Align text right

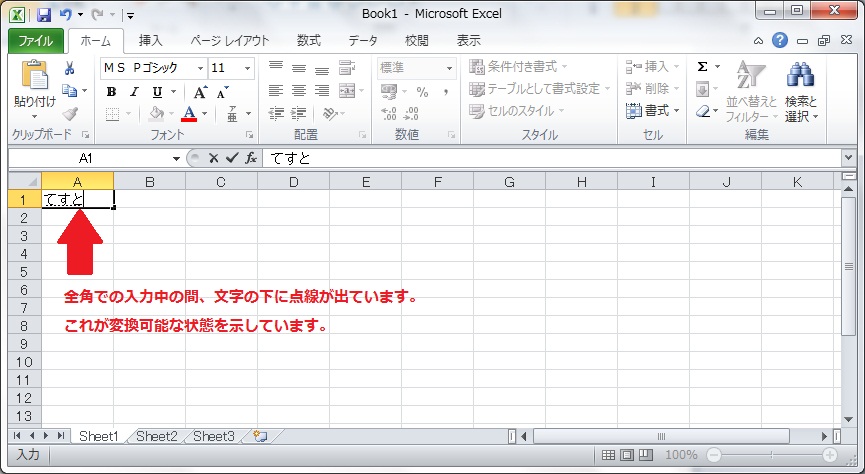tap(322, 90)
